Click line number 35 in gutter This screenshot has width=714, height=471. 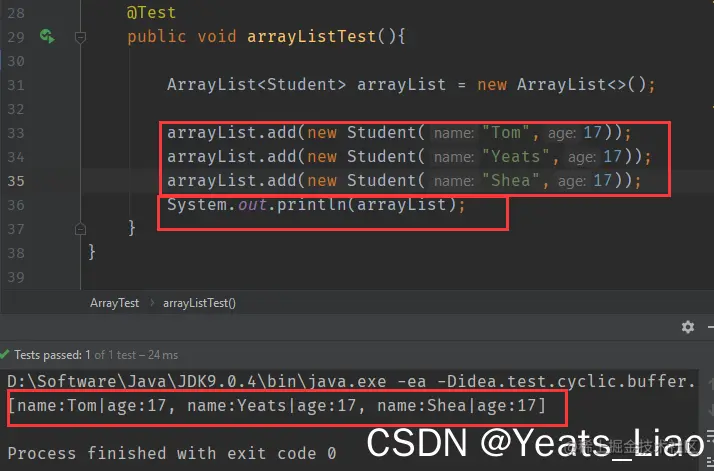pyautogui.click(x=16, y=181)
